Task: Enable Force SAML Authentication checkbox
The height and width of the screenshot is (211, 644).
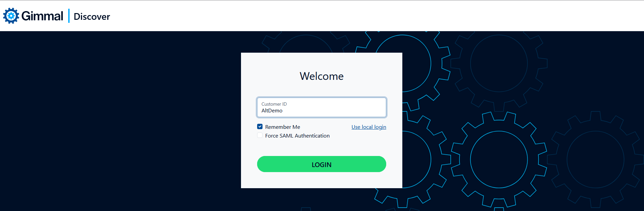Action: [260, 136]
